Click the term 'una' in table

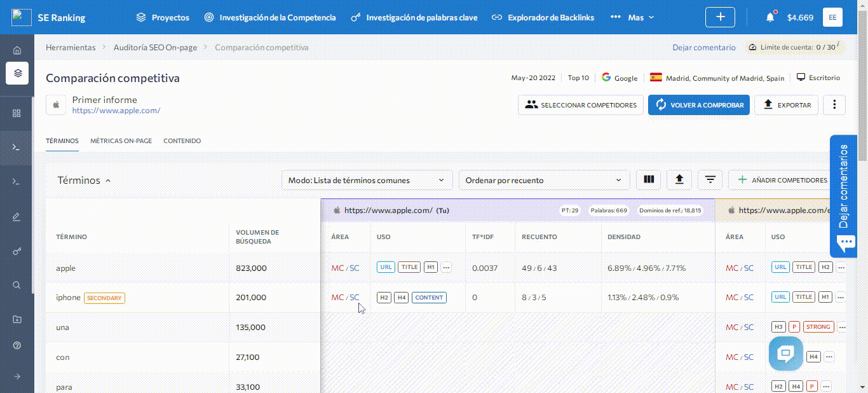click(x=62, y=327)
